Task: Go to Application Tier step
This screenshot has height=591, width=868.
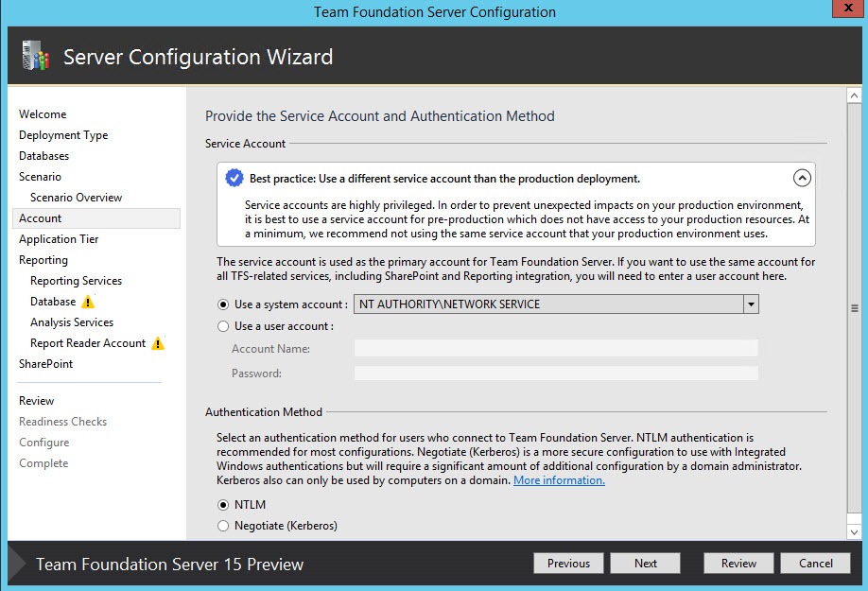Action: 59,239
